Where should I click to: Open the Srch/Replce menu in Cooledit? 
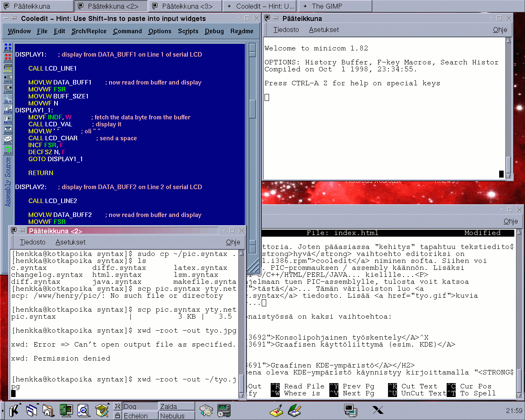click(x=89, y=31)
